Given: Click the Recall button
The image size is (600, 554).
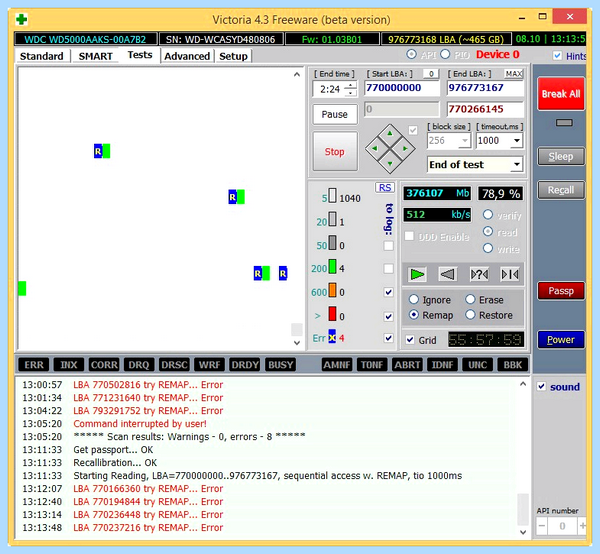Looking at the screenshot, I should pos(561,190).
